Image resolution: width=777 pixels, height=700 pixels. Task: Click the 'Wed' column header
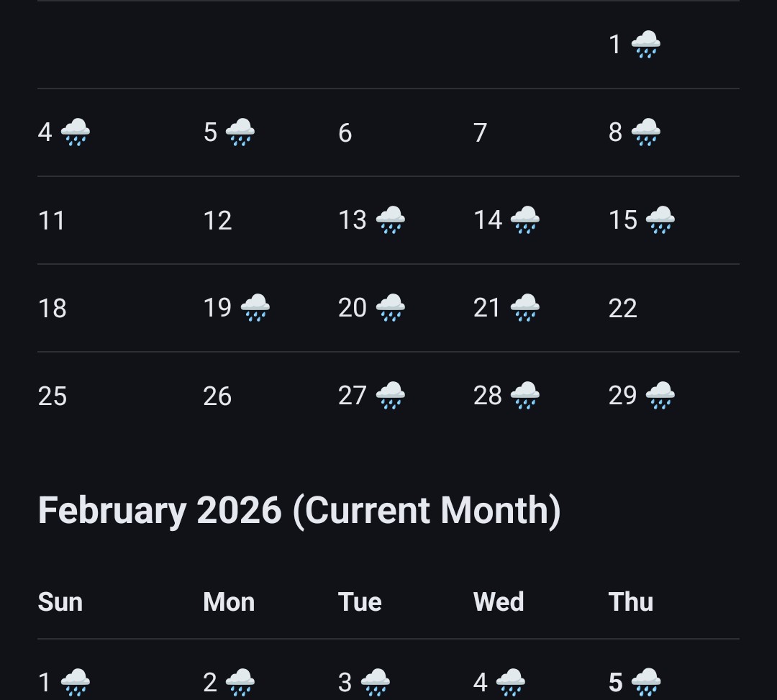pos(499,602)
